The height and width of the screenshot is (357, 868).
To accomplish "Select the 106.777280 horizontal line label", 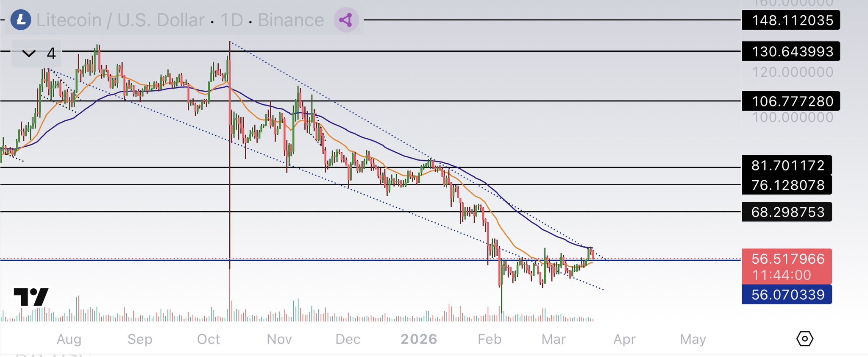I will (x=790, y=101).
